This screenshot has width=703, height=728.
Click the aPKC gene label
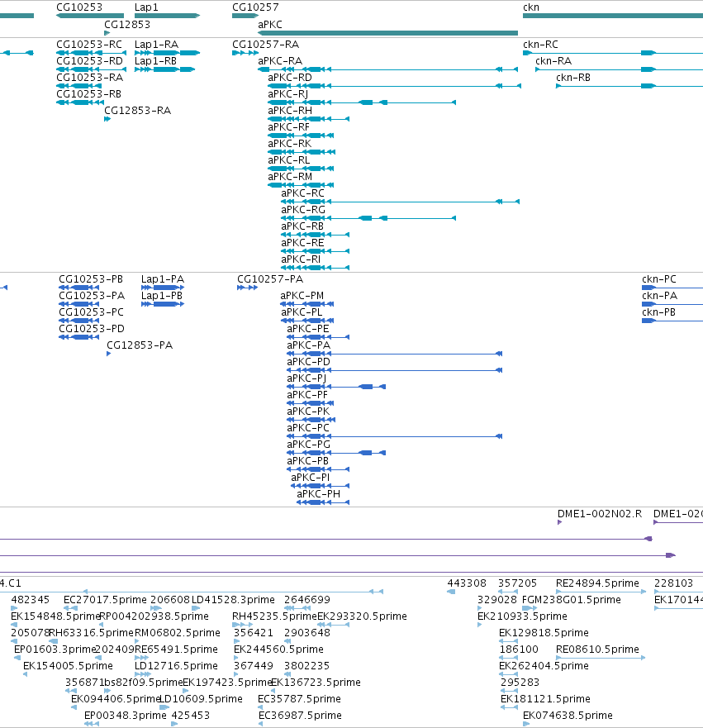click(270, 25)
